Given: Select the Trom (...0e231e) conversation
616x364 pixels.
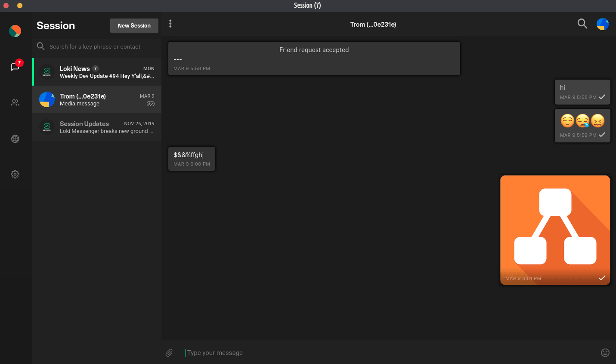Looking at the screenshot, I should pyautogui.click(x=97, y=99).
